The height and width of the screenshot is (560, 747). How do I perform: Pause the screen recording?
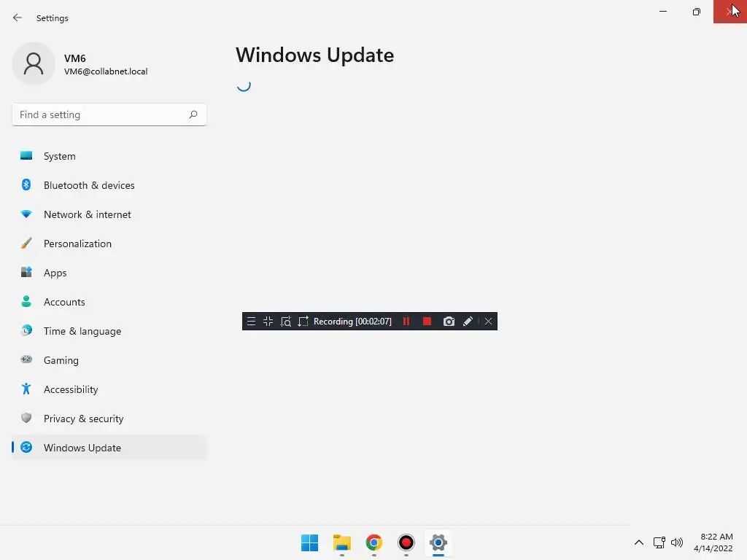406,322
